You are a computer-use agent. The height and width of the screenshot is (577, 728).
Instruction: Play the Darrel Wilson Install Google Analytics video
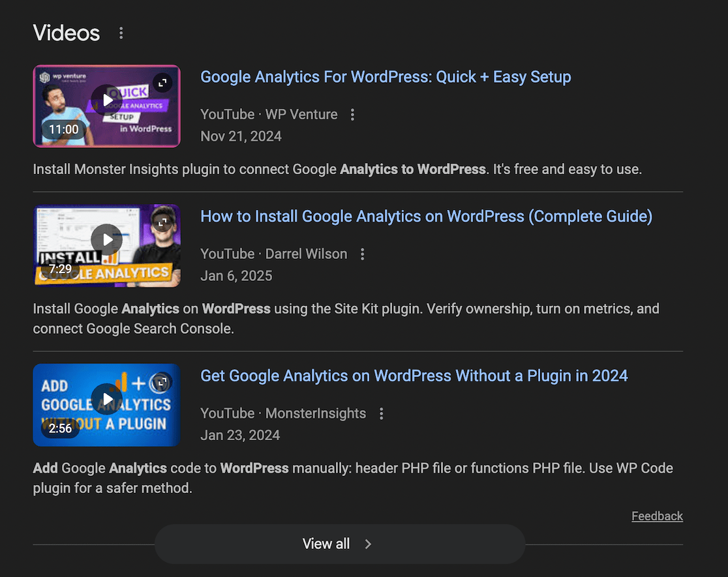107,240
